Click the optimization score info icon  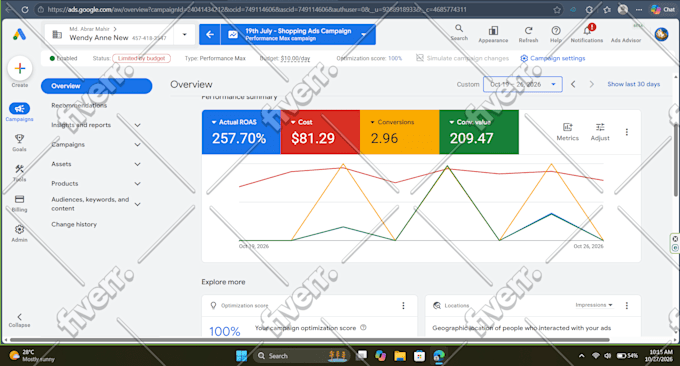[x=363, y=328]
